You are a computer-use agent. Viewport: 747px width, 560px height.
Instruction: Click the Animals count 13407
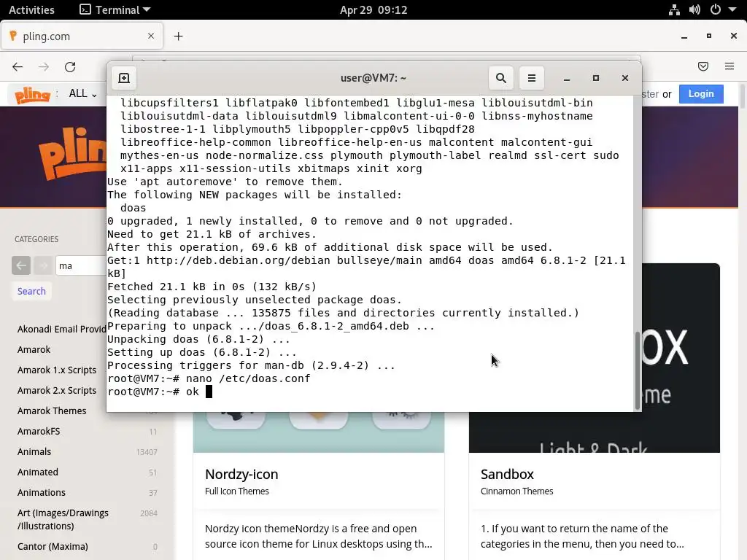(x=146, y=452)
